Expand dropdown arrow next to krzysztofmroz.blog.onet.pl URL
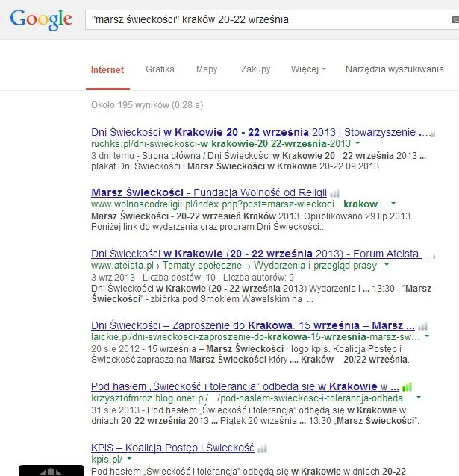This screenshot has width=459, height=476. point(419,398)
